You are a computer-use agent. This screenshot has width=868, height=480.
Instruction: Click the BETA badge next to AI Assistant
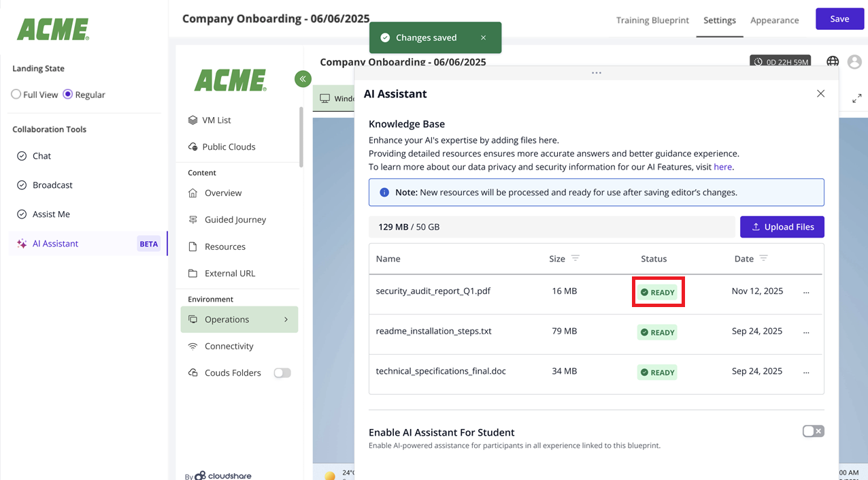click(x=148, y=244)
